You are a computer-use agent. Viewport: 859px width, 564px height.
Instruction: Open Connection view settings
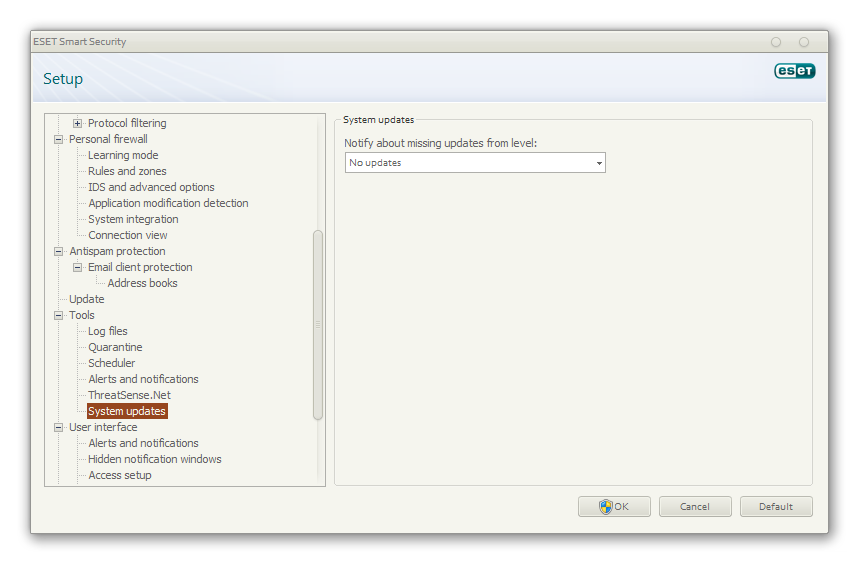pyautogui.click(x=128, y=235)
